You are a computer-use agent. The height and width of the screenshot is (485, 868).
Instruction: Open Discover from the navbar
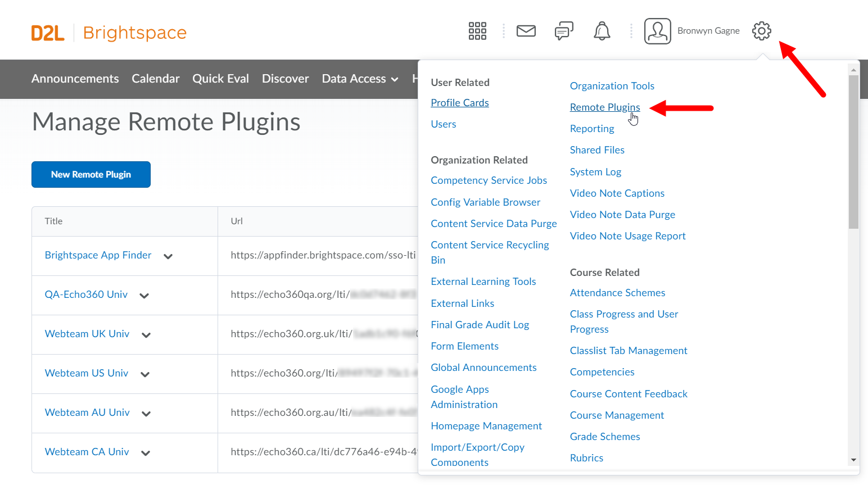pyautogui.click(x=286, y=79)
